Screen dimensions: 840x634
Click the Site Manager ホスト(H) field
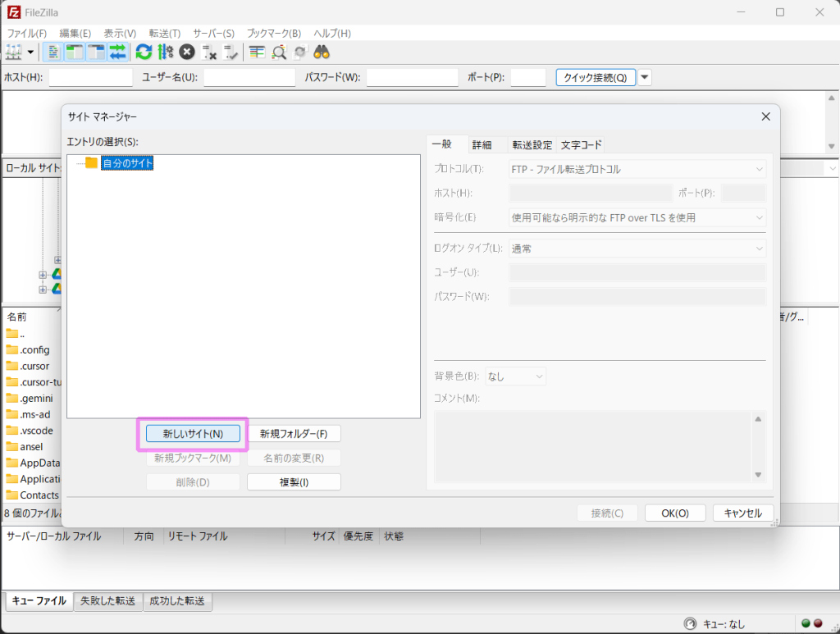tap(591, 193)
